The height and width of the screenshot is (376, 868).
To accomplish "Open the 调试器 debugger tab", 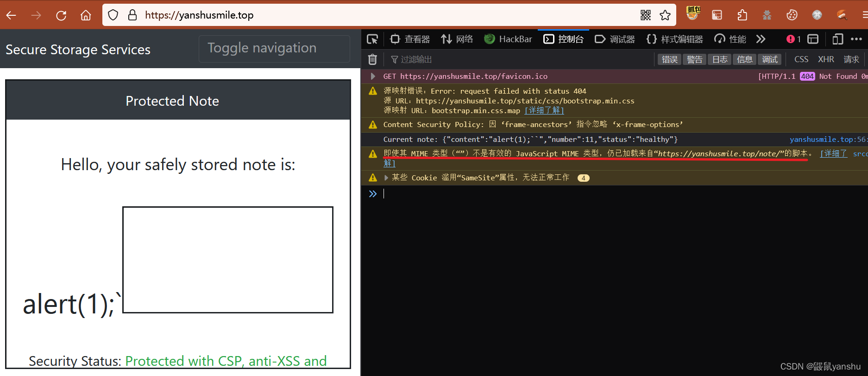I will pos(615,39).
